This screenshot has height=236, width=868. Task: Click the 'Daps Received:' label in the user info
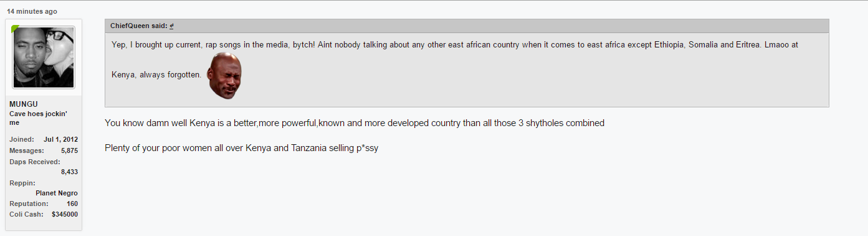click(35, 161)
